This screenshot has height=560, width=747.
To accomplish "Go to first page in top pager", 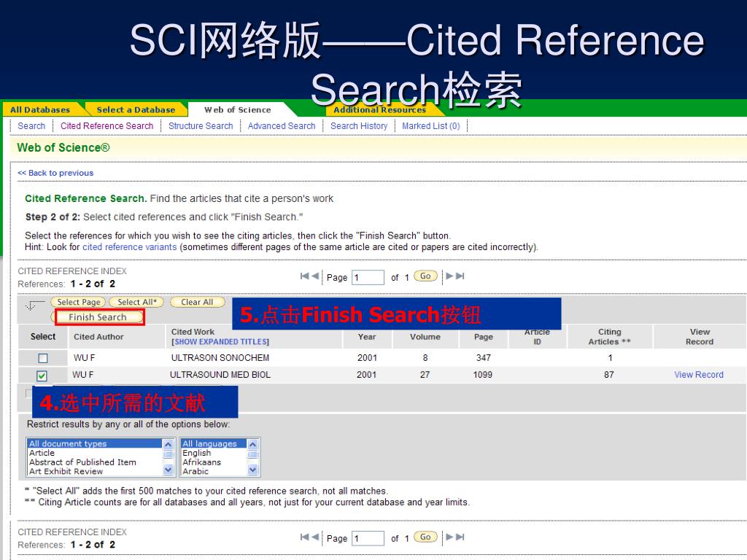I will [304, 276].
